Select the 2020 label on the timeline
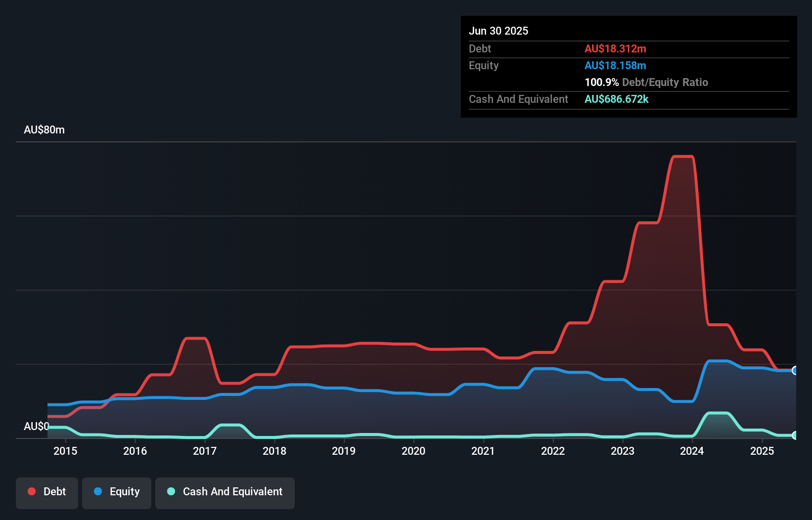812x520 pixels. click(413, 451)
